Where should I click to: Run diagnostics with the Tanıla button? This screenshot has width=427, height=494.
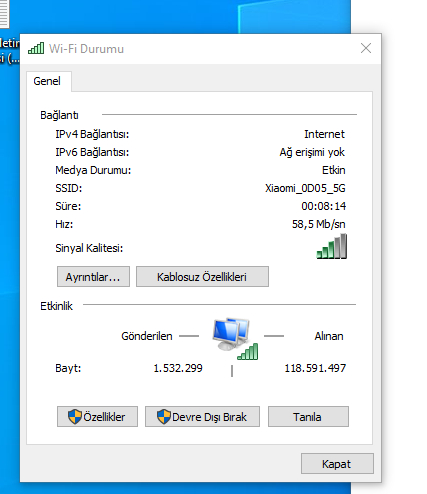tap(308, 416)
